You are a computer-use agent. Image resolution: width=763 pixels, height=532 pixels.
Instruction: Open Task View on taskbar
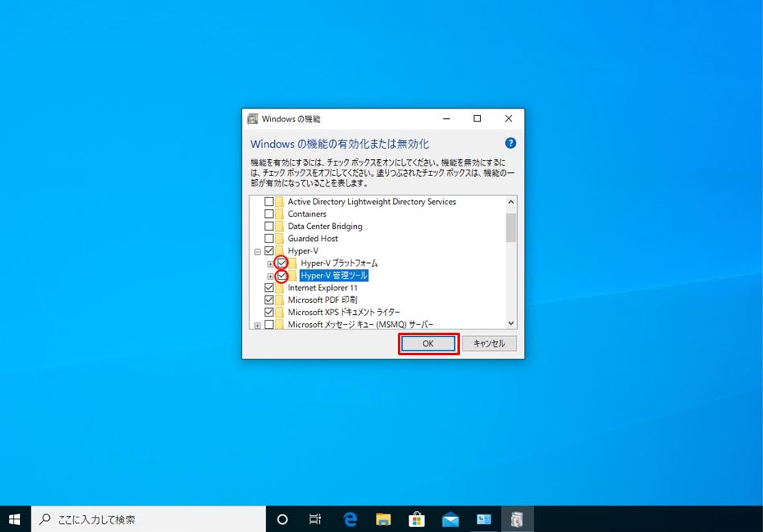[315, 519]
